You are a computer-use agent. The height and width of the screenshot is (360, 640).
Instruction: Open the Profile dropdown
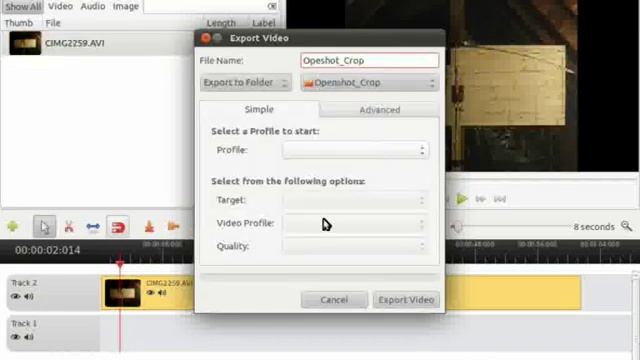[x=355, y=150]
